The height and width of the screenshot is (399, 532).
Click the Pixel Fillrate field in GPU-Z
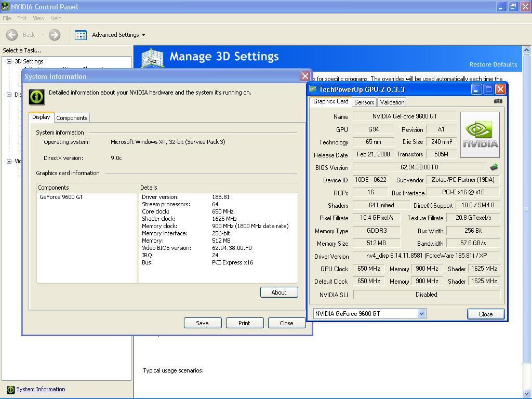point(377,218)
